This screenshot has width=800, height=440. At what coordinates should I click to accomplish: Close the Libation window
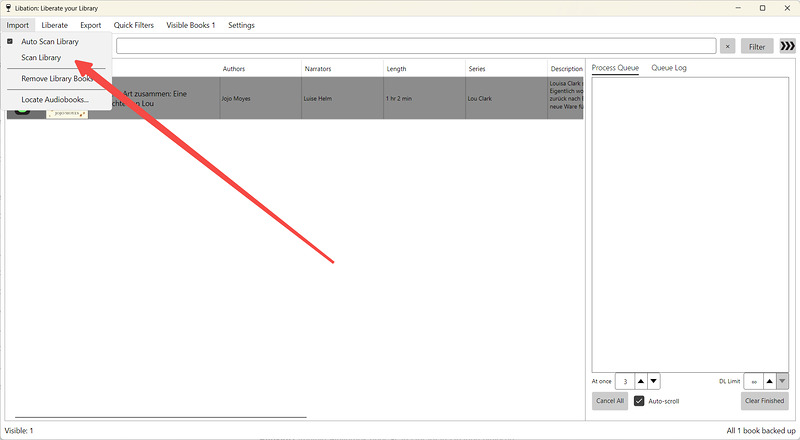(787, 8)
